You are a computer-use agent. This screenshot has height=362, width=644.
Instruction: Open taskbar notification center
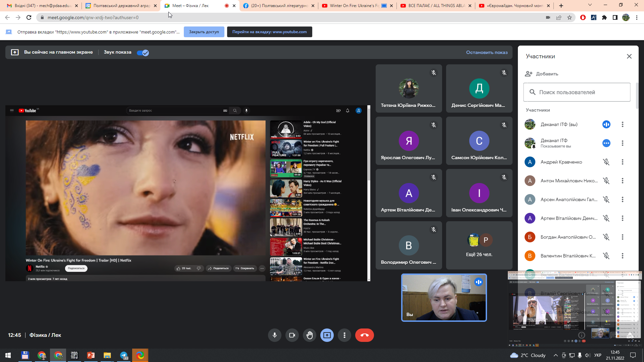[633, 355]
